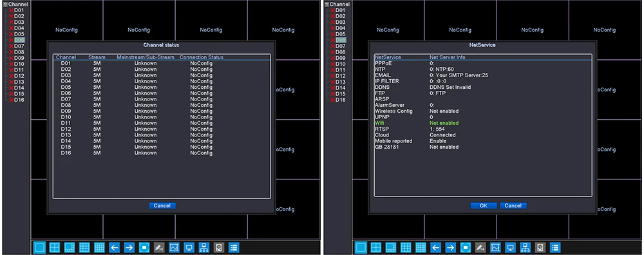
Task: Open network settings icon in right screen toolbar
Action: [x=525, y=248]
